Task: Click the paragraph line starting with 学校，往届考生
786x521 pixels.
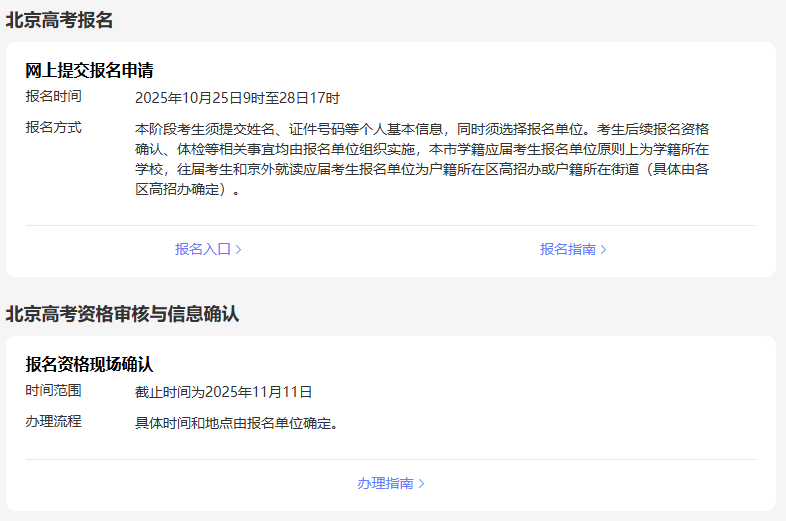Action: tap(422, 169)
